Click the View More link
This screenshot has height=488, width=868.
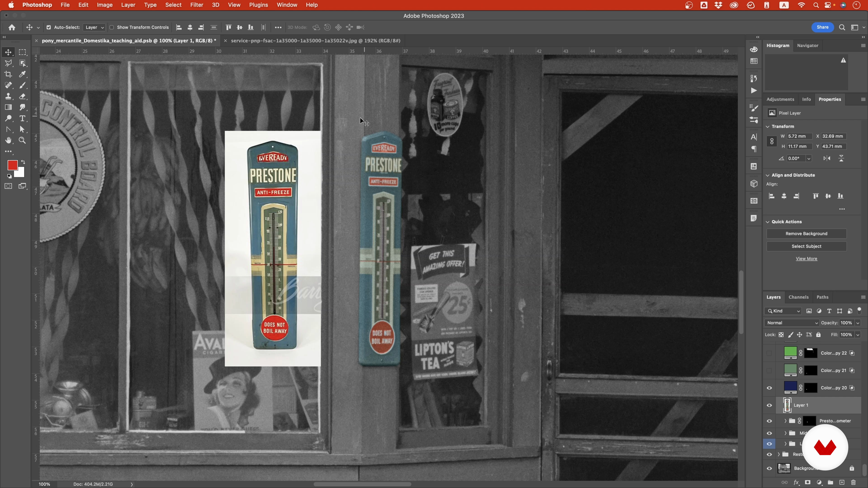pyautogui.click(x=806, y=259)
